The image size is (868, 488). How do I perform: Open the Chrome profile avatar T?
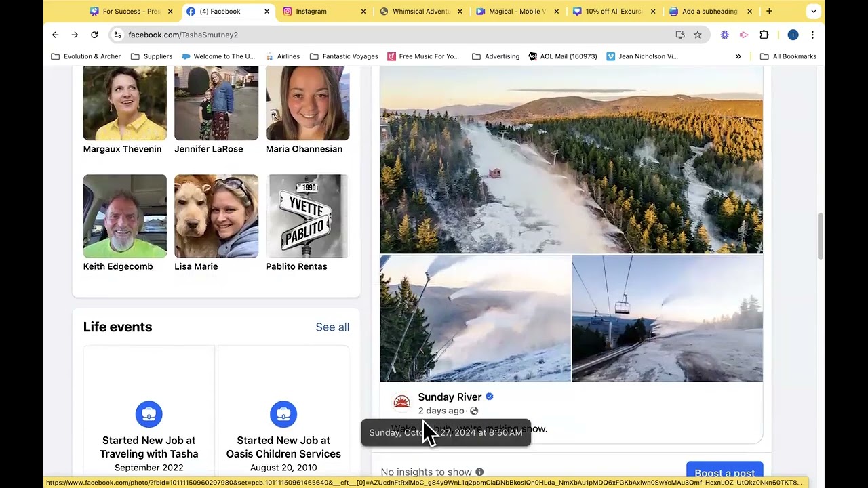793,35
